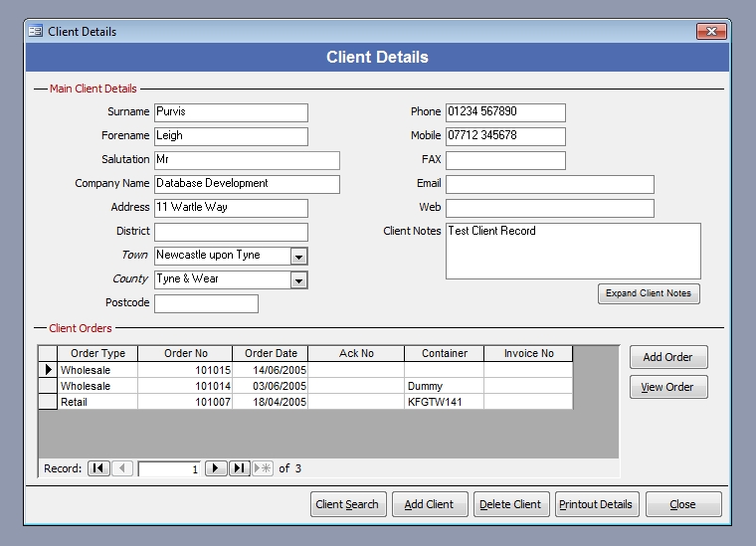The image size is (756, 546).
Task: Print out client details
Action: click(x=595, y=504)
